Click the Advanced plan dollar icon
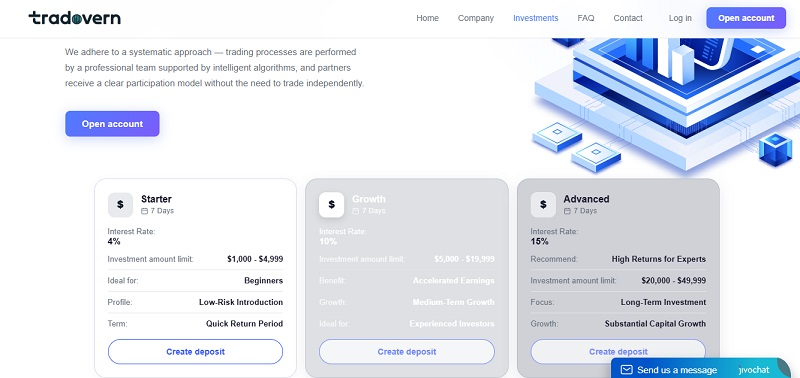Viewport: 800px width, 378px height. pos(543,205)
